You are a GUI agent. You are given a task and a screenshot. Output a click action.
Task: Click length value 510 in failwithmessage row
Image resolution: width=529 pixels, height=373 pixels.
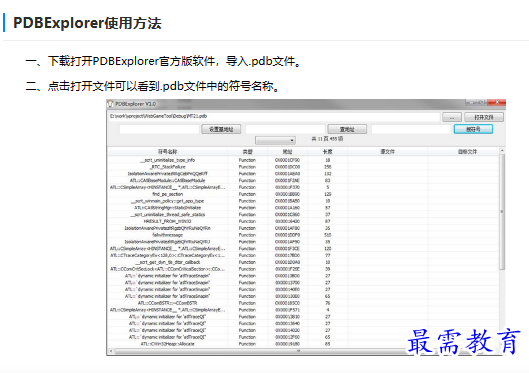tap(327, 235)
